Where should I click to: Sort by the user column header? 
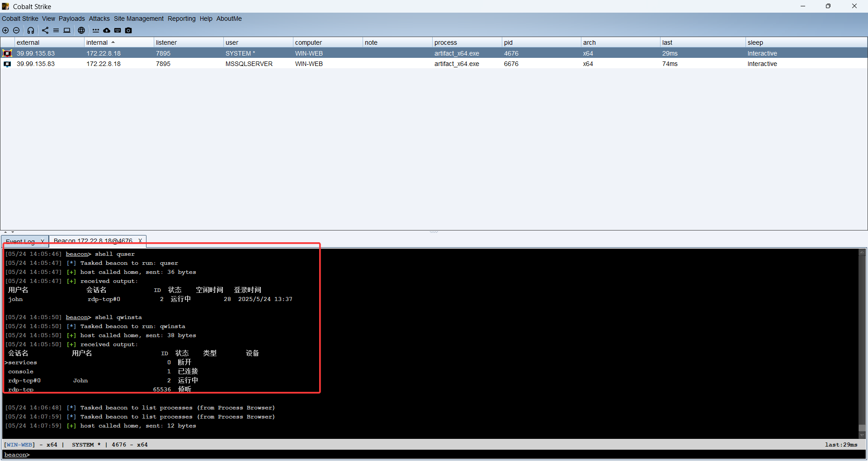258,42
